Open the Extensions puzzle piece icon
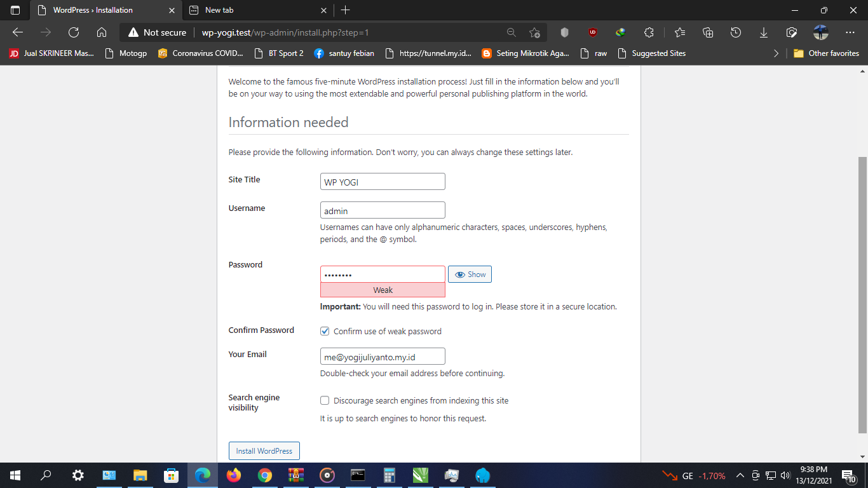868x488 pixels. tap(649, 32)
